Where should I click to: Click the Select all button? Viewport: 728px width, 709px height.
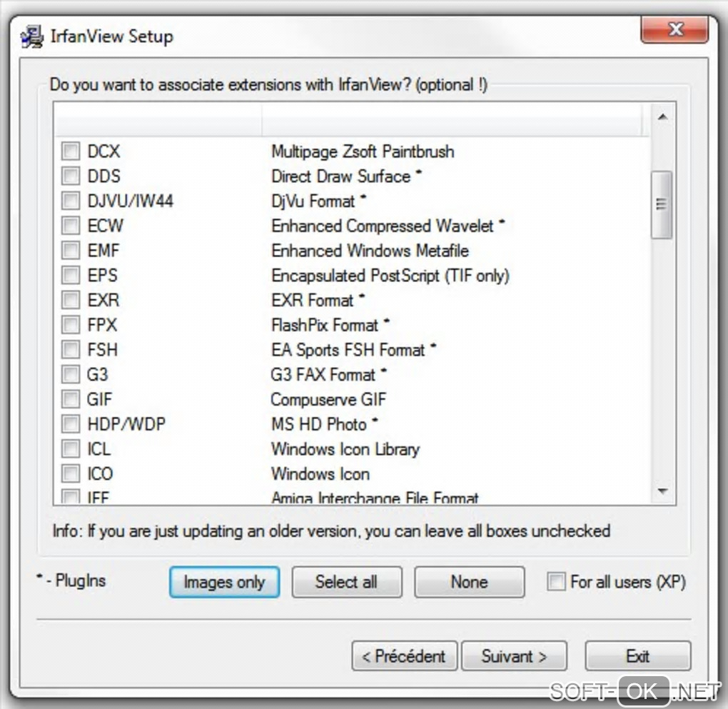tap(346, 582)
